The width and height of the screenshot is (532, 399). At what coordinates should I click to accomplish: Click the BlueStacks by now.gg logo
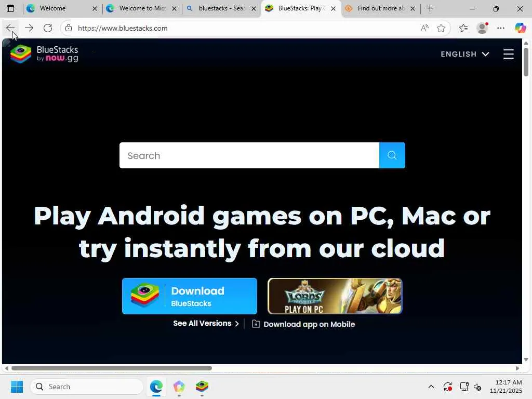point(45,54)
